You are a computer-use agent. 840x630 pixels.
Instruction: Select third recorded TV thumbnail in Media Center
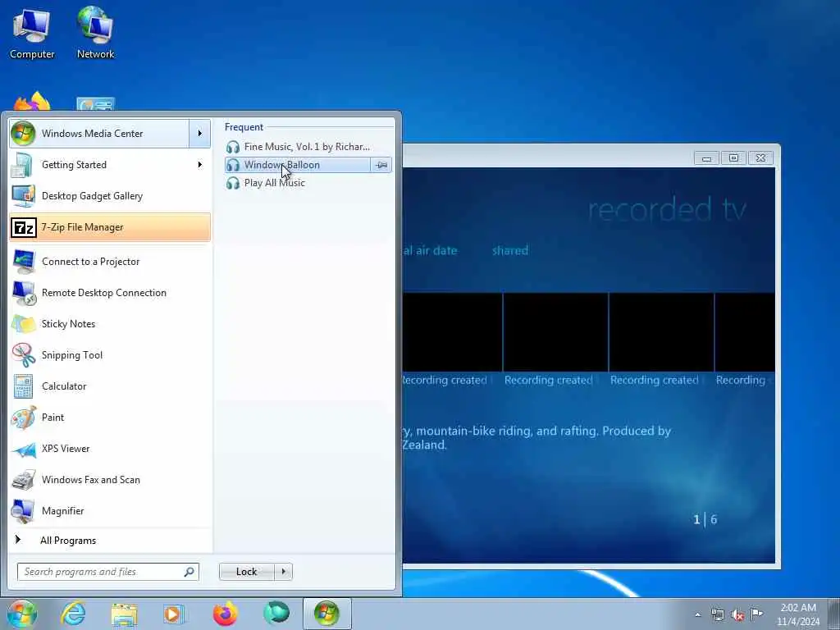coord(661,332)
